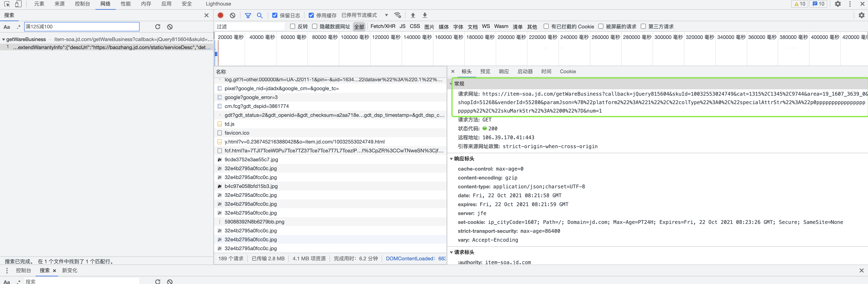Select the favicon.ico request row
This screenshot has height=284, width=868.
(x=237, y=133)
